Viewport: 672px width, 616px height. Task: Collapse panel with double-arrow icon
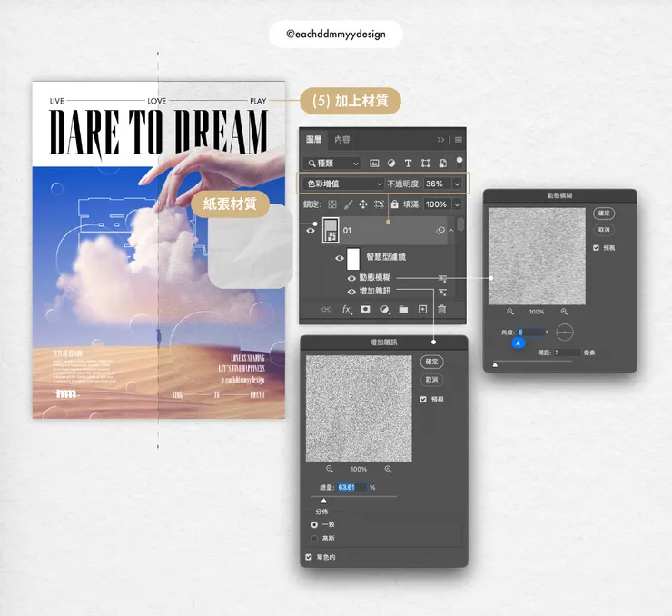tap(440, 140)
